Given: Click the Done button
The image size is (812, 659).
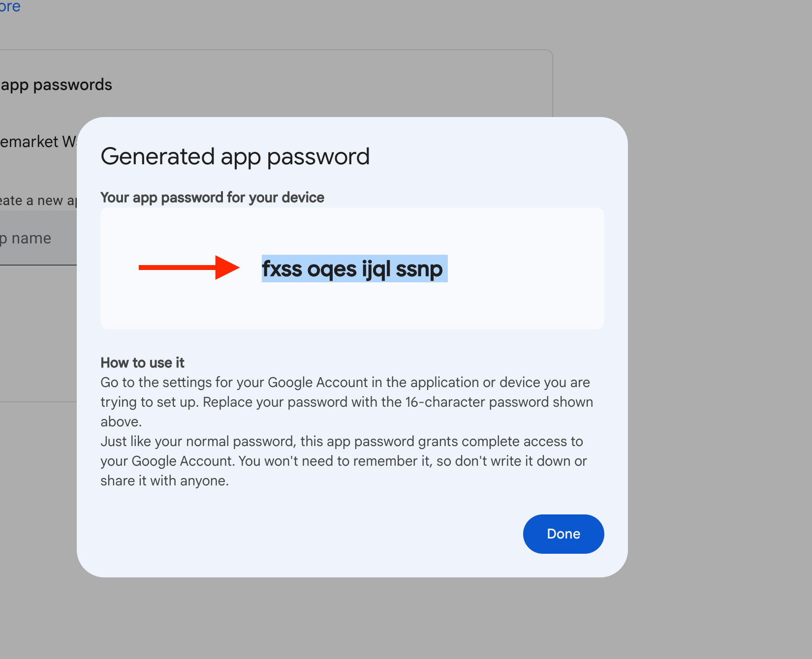Looking at the screenshot, I should [563, 534].
